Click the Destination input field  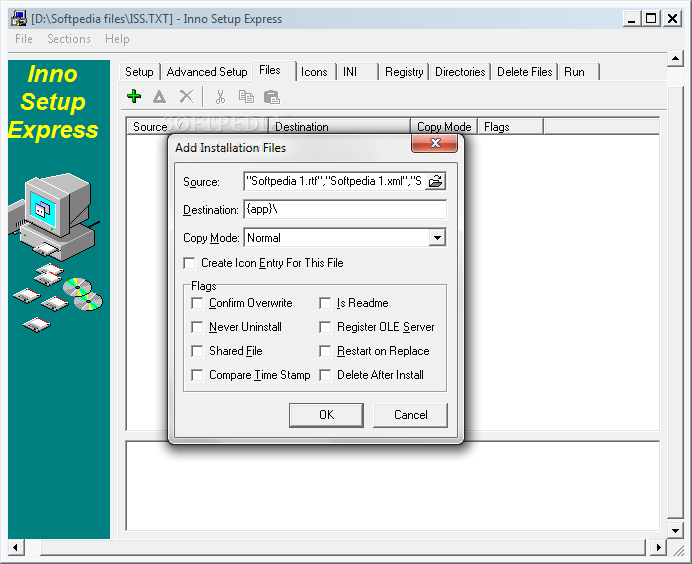[345, 209]
